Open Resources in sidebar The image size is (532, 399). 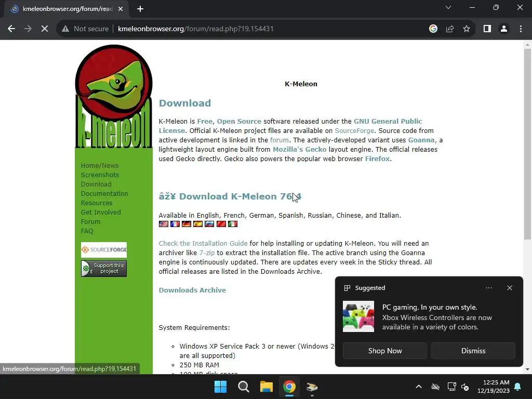coord(97,203)
